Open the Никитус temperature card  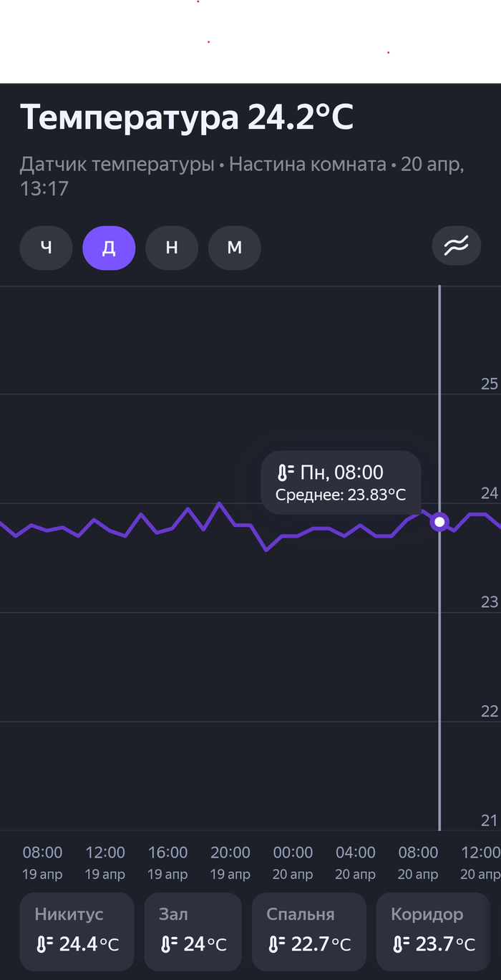click(x=77, y=931)
